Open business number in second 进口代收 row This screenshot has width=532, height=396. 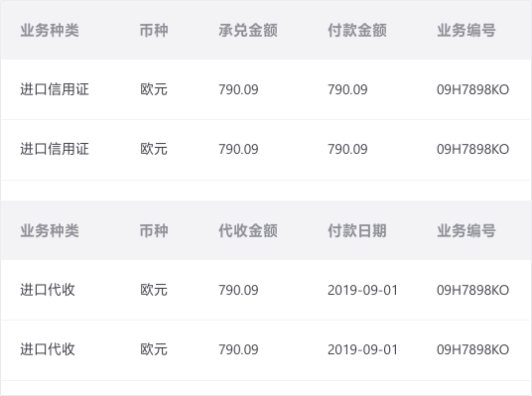[x=472, y=350]
